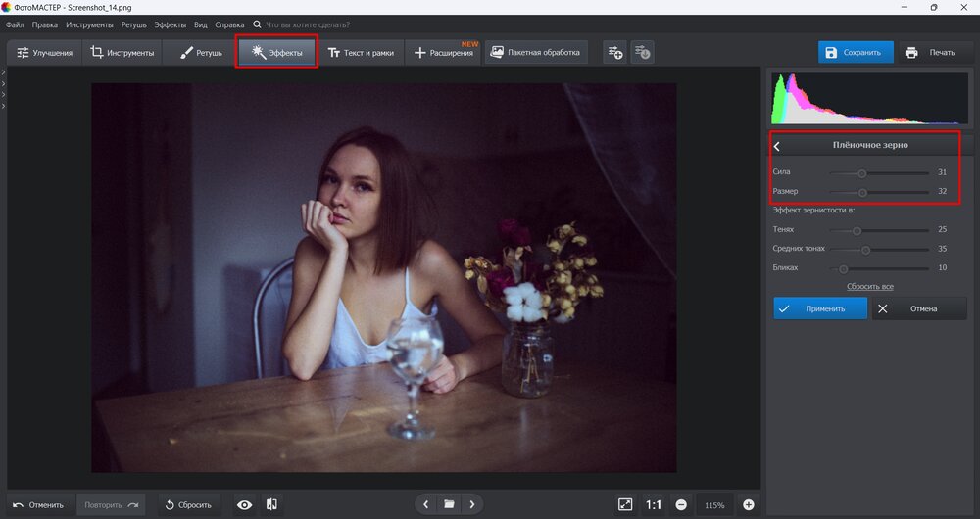Go to the next photo arrow
980x519 pixels.
pos(472,504)
